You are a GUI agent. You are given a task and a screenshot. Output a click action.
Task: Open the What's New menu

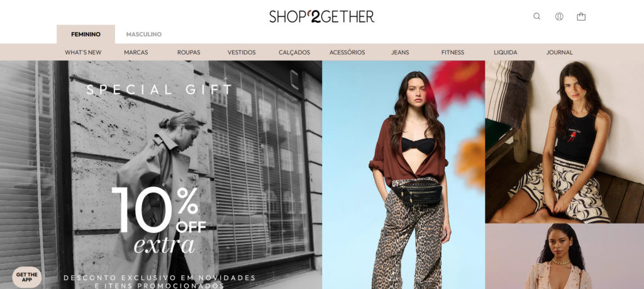[83, 52]
